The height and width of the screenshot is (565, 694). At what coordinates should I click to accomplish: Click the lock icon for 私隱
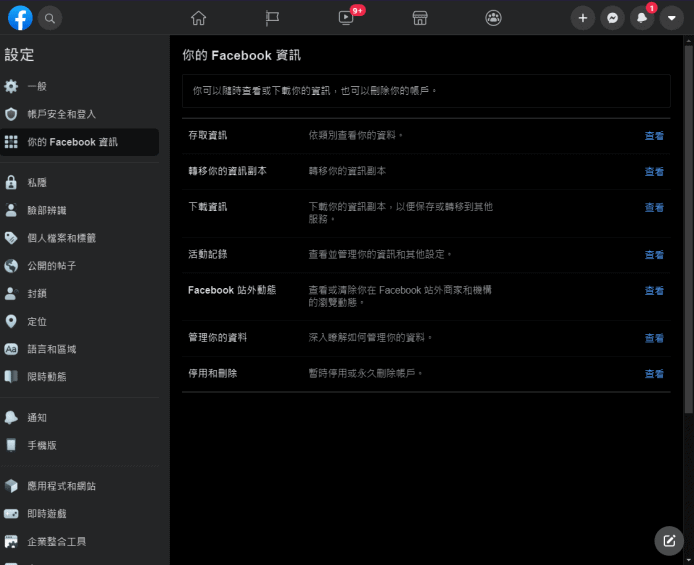click(x=11, y=182)
